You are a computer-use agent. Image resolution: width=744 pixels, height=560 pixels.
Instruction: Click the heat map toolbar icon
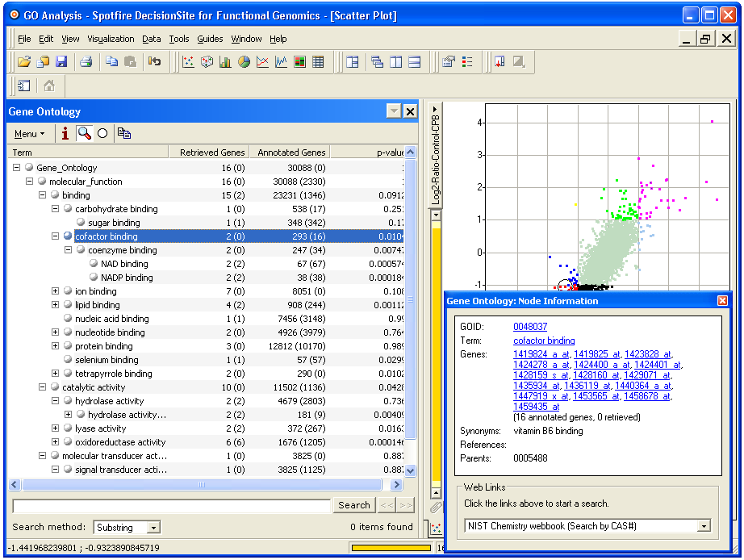pyautogui.click(x=299, y=62)
